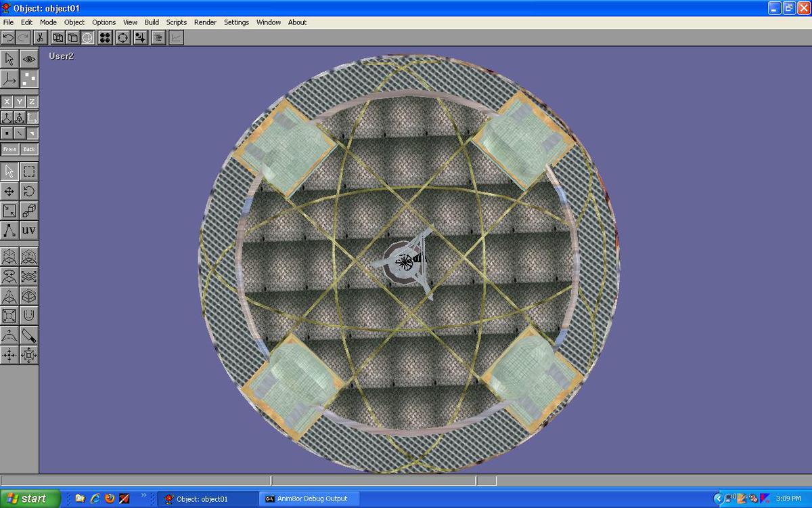This screenshot has width=812, height=508.
Task: Click the extrude faces tool icon
Action: pyautogui.click(x=9, y=257)
